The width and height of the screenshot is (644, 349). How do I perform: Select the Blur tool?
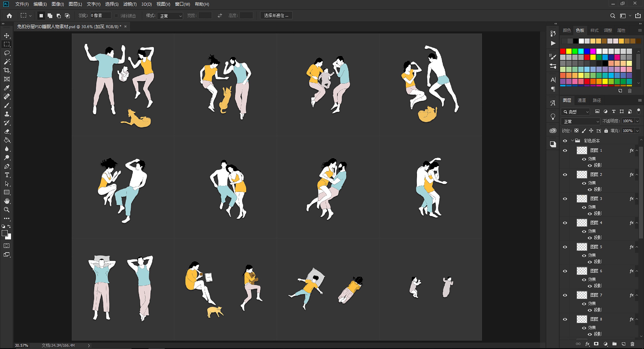pos(7,149)
